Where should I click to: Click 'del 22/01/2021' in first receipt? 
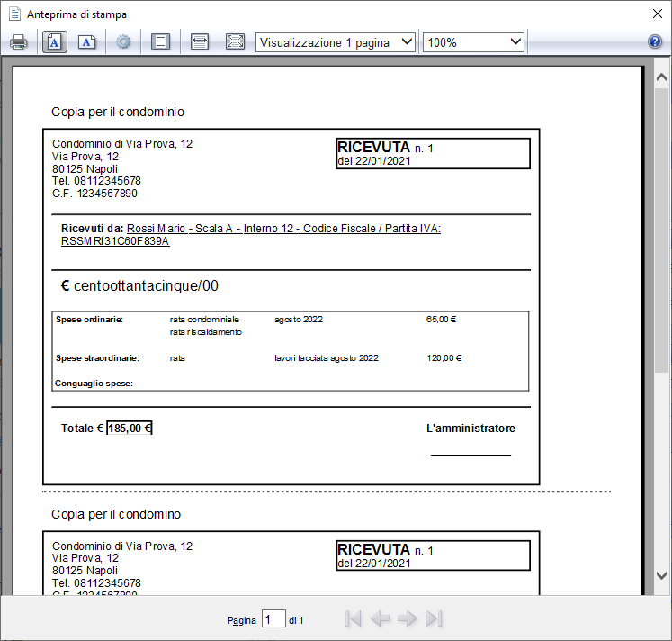(x=374, y=161)
